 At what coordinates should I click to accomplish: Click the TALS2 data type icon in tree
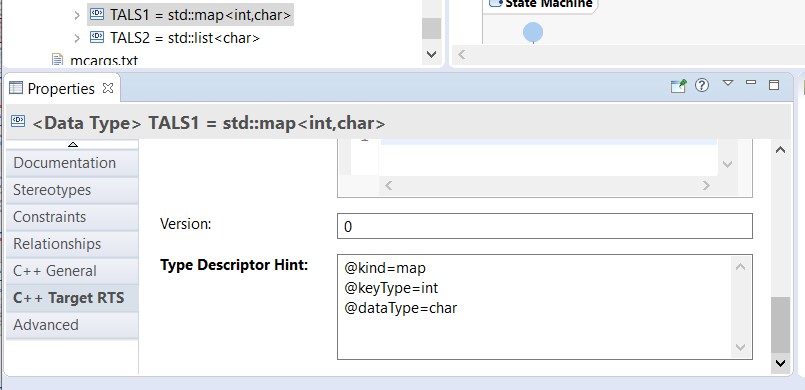tap(97, 37)
